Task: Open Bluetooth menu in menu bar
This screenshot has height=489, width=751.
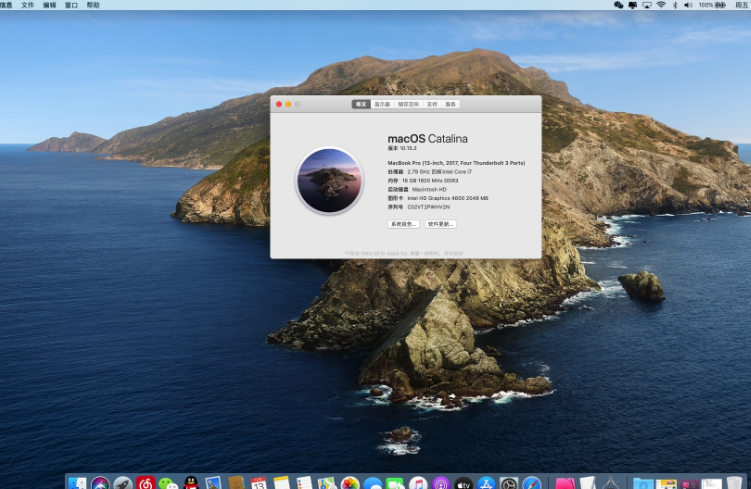Action: 675,5
